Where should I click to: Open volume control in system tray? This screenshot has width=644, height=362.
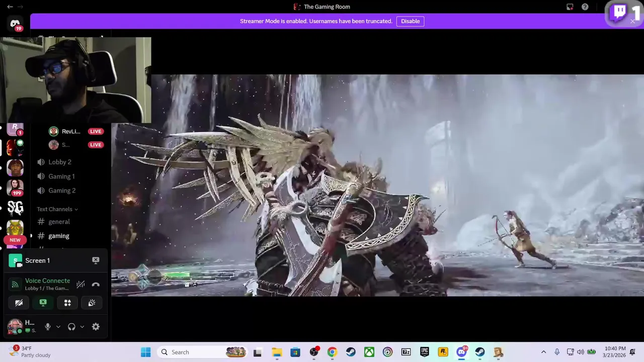tap(581, 352)
